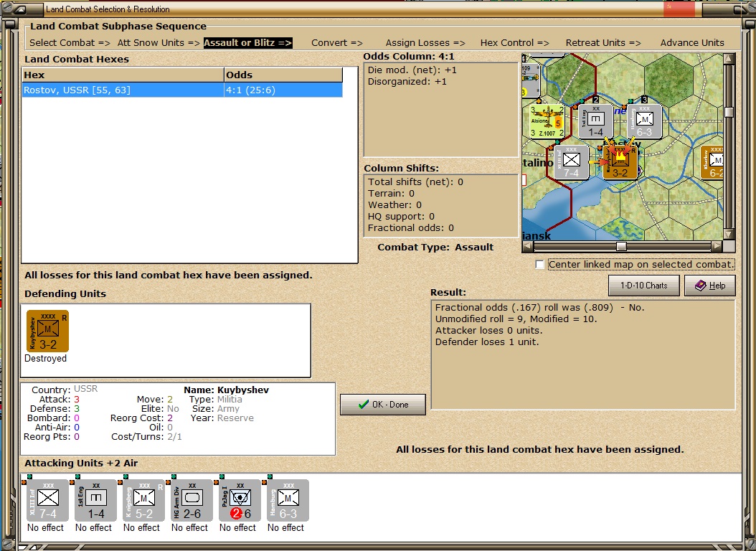
Task: Click the XLIII Inf 7-4 attacking unit
Action: click(x=47, y=500)
